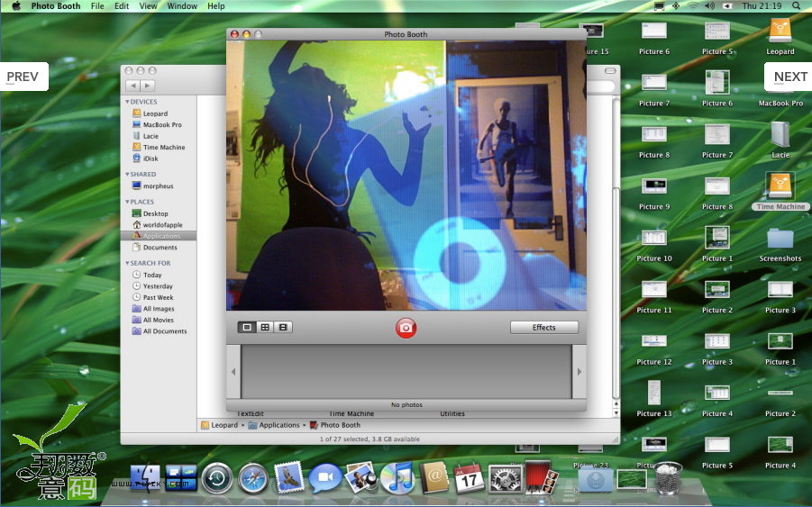Show next photos with filmstrip right arrow

(x=579, y=371)
